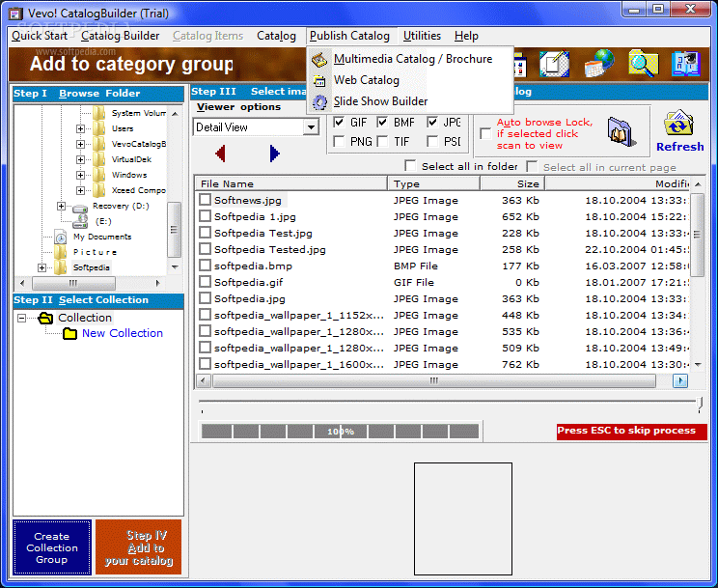
Task: Click the empty image preview box
Action: pyautogui.click(x=463, y=518)
